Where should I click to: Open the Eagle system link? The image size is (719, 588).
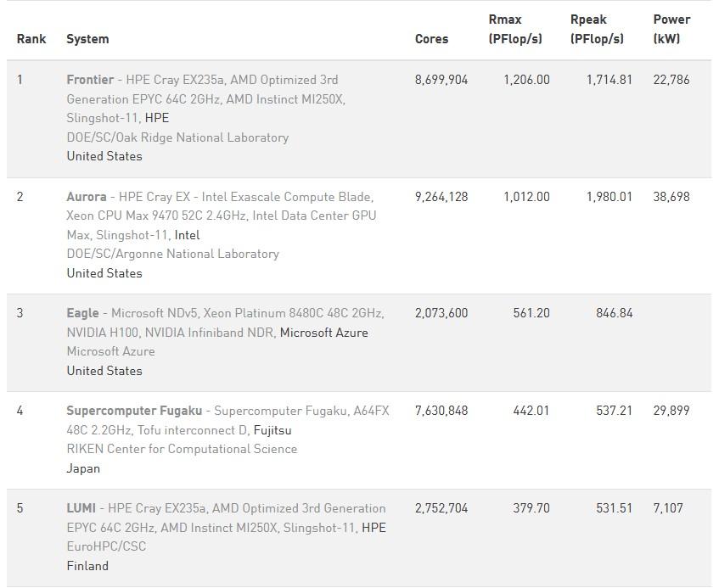[84, 313]
